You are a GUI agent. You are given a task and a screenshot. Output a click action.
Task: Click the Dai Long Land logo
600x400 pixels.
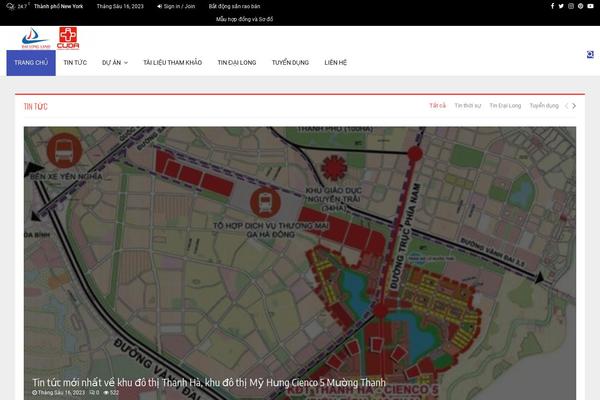(36, 38)
